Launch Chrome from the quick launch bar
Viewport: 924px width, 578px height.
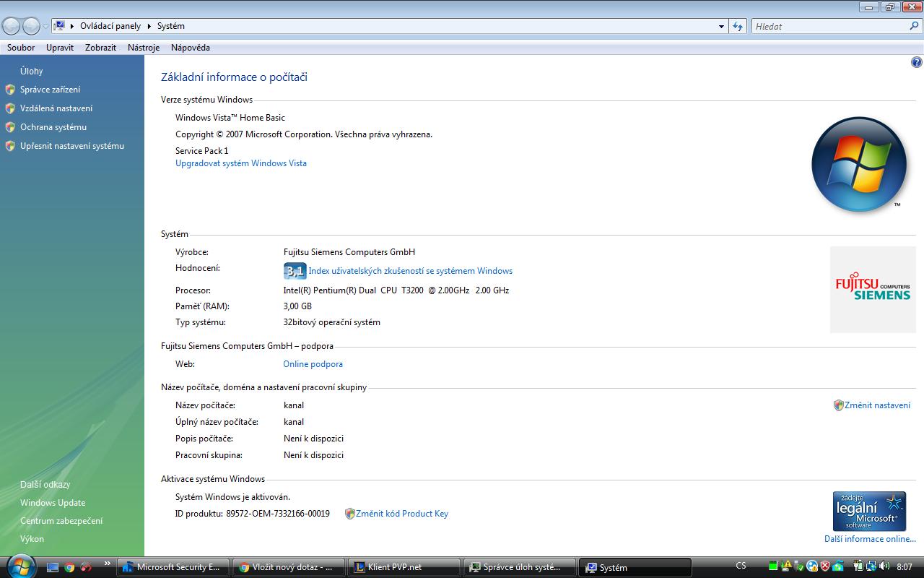click(69, 567)
